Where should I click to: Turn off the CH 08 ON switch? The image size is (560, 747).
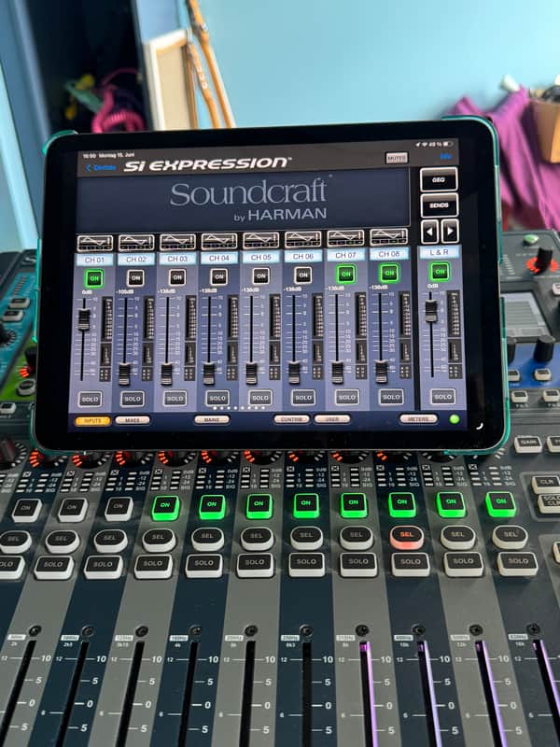pos(389,273)
